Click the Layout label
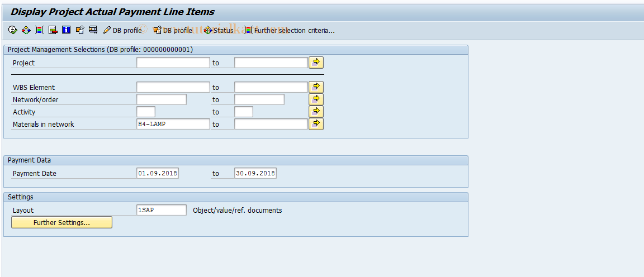The height and width of the screenshot is (277, 644). point(23,211)
